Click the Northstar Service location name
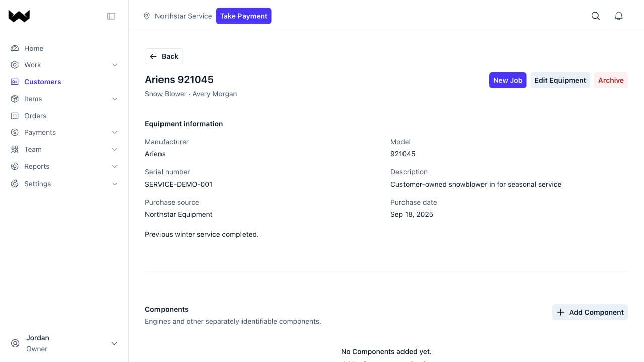 [183, 16]
